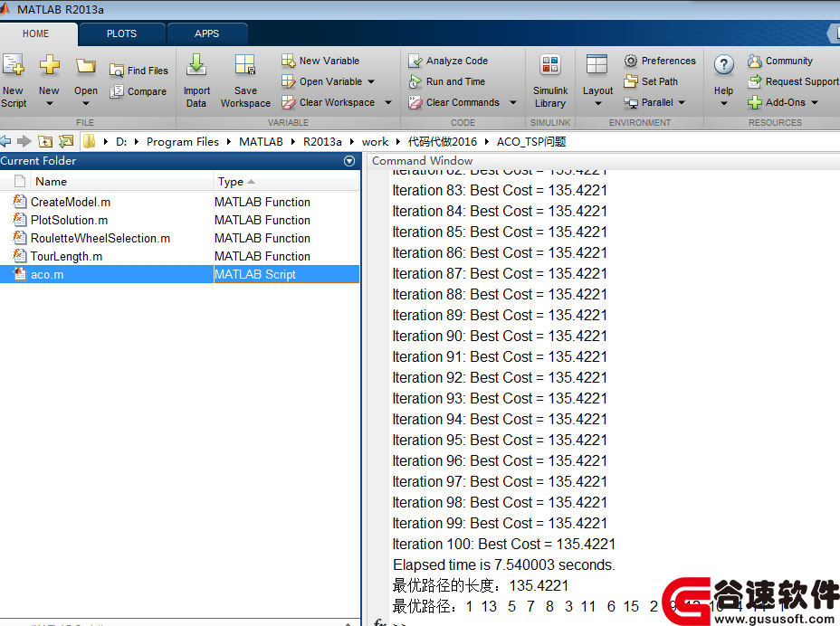This screenshot has height=626, width=840.
Task: Expand the Open Variable dropdown arrow
Action: 371,81
